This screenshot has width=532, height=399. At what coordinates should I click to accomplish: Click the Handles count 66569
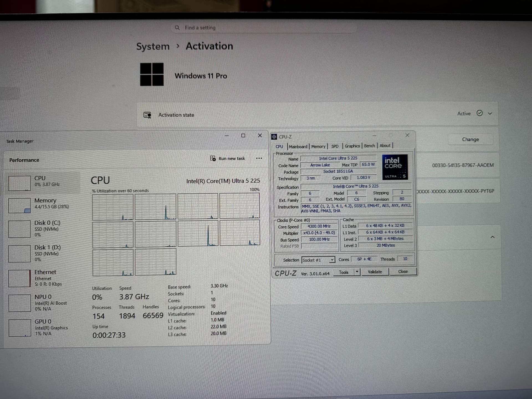click(153, 316)
